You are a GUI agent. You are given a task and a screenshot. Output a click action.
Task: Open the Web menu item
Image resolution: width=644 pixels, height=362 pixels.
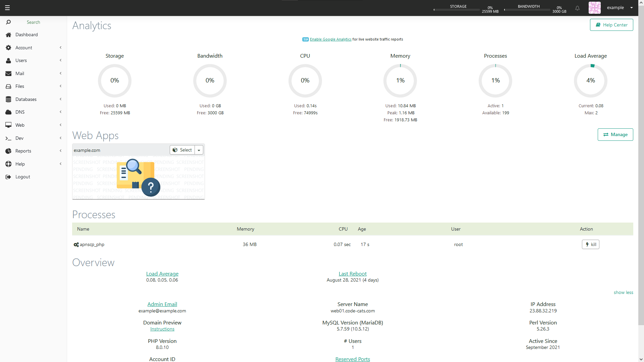pyautogui.click(x=34, y=125)
